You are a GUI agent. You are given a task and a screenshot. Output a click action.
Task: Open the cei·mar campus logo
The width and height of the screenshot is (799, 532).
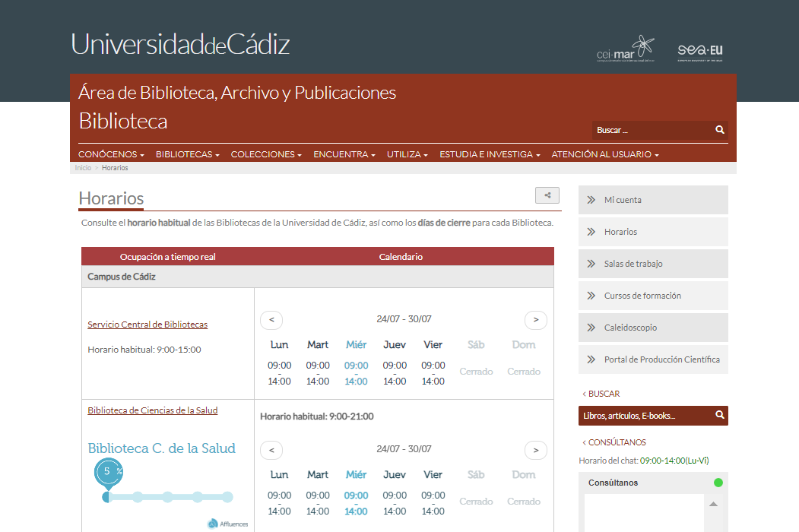(625, 49)
